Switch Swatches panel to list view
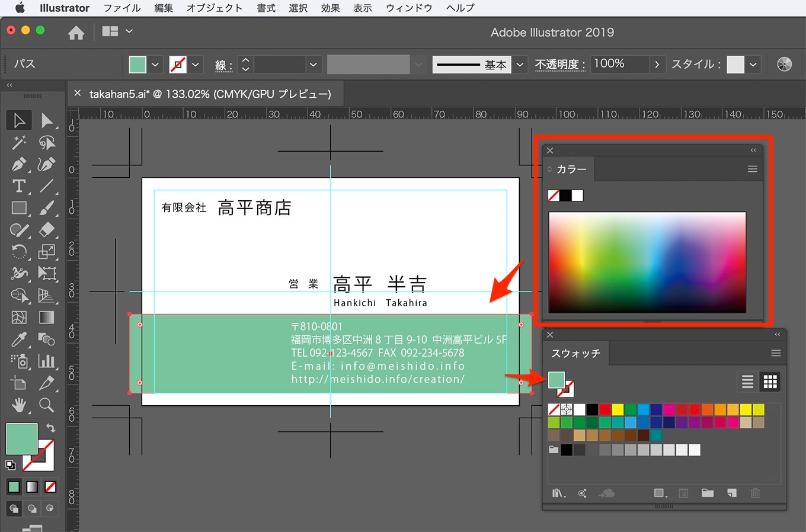Image resolution: width=806 pixels, height=532 pixels. point(748,382)
